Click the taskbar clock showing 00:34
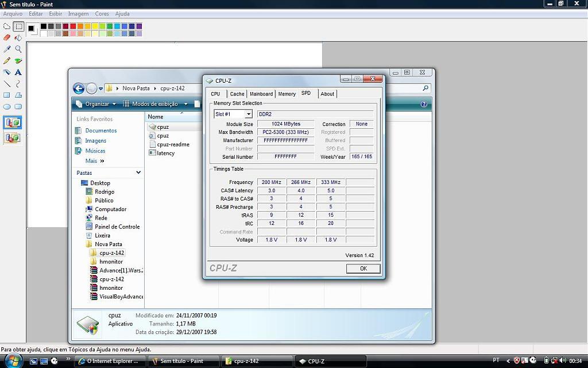Viewport: 588px width, 368px height. point(575,361)
